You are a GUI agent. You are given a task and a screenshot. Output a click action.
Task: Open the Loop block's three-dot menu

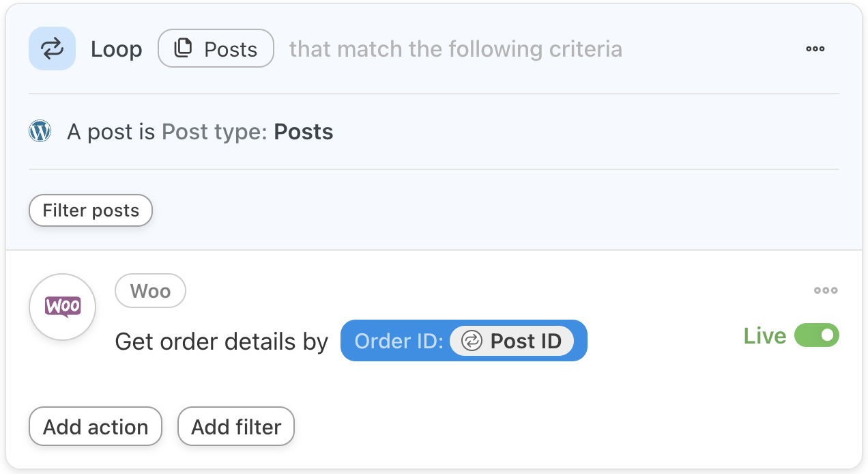[815, 48]
